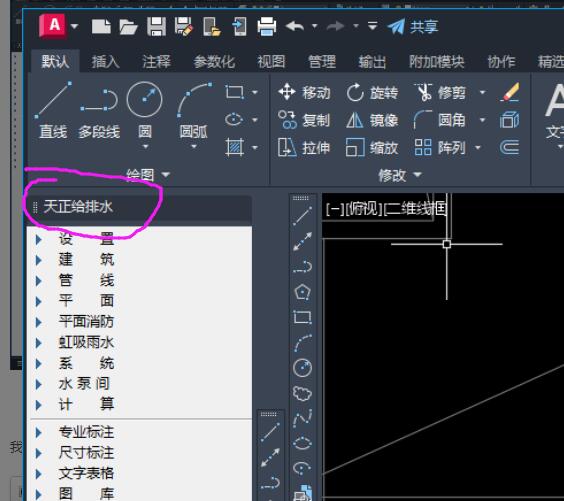Select the rectangle tool in ribbon
The width and height of the screenshot is (564, 501).
pos(235,92)
